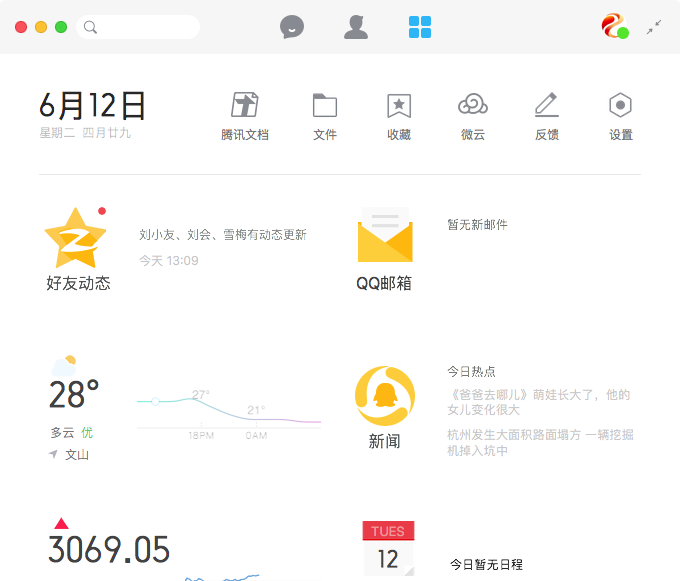This screenshot has width=680, height=581.
Task: Click the 3069.05 stock index value
Action: (x=109, y=549)
